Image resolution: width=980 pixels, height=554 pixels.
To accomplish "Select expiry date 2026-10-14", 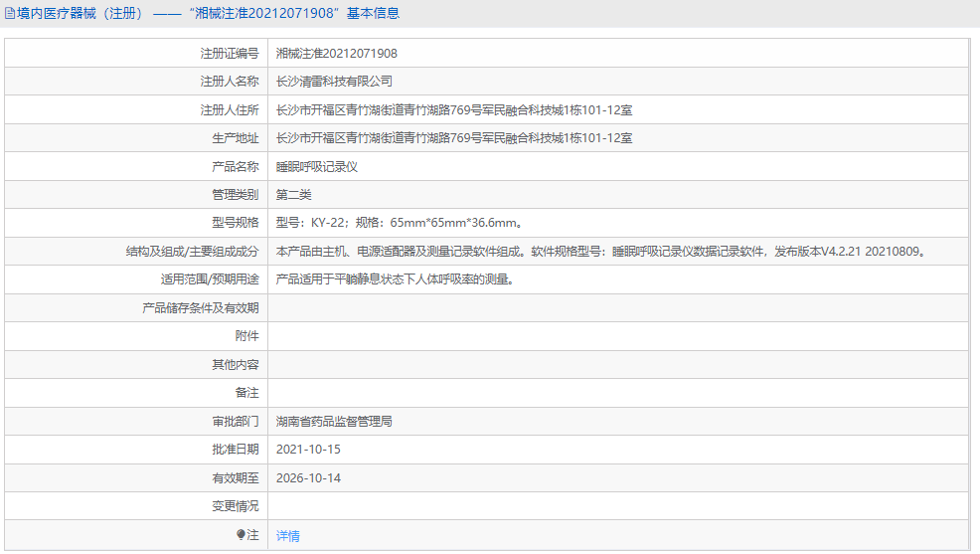I will coord(308,478).
